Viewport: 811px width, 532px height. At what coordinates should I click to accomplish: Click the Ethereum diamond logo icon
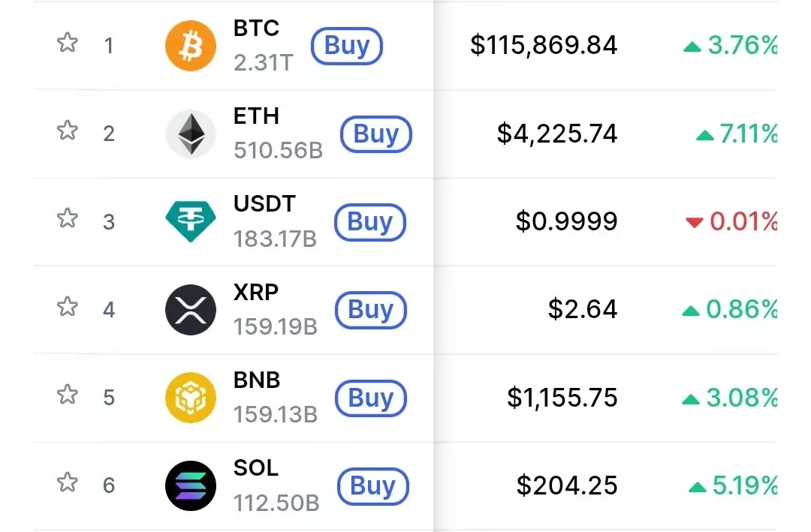[191, 134]
